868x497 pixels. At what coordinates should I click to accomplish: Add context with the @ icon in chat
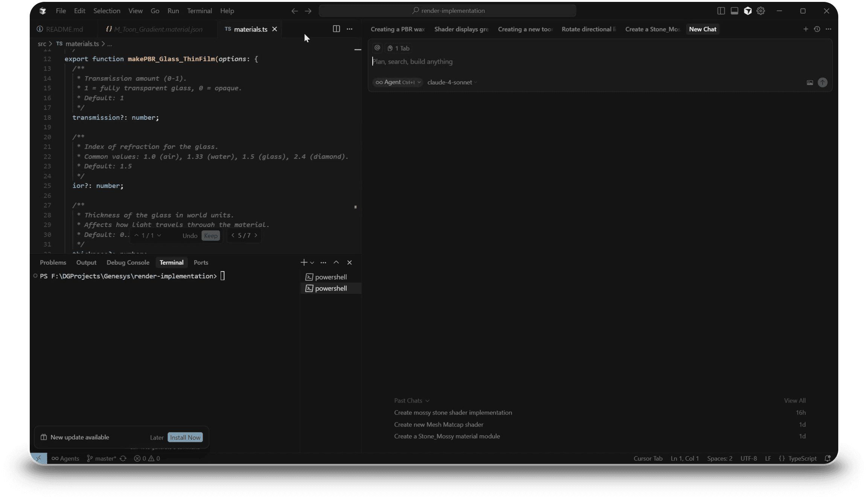[x=377, y=48]
